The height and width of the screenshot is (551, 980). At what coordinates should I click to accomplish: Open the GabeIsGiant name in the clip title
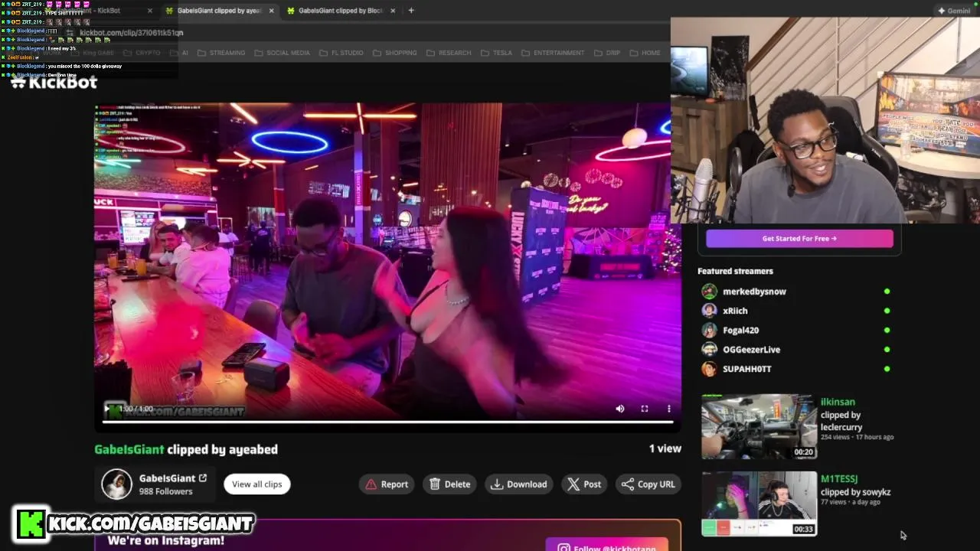click(129, 449)
